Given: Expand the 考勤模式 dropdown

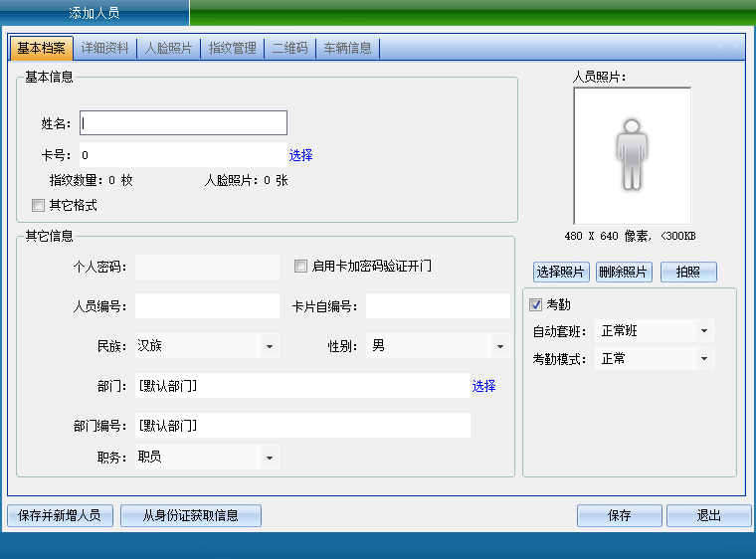Looking at the screenshot, I should 703,359.
